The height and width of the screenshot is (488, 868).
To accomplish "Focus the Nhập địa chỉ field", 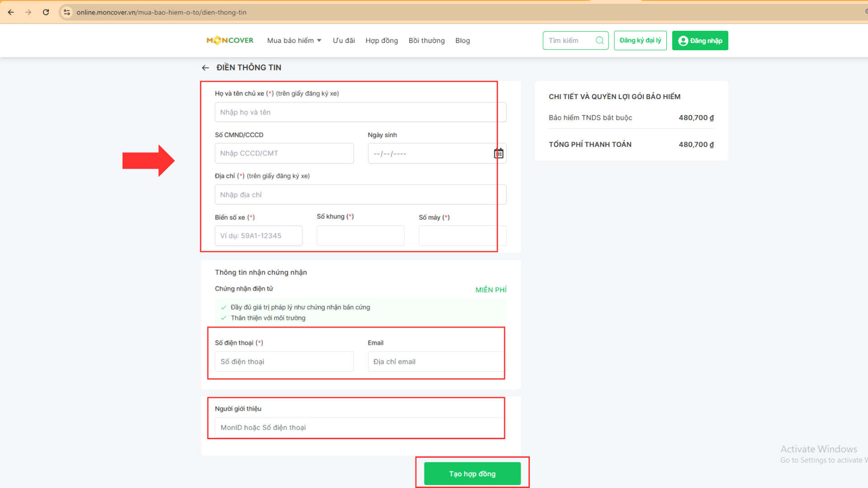I will [360, 194].
